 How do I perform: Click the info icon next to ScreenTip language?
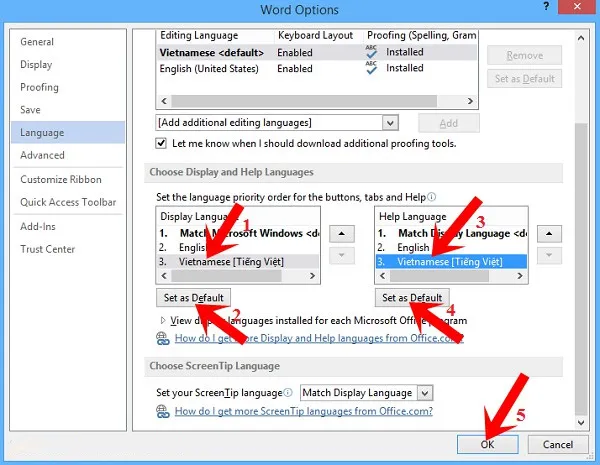pos(288,393)
